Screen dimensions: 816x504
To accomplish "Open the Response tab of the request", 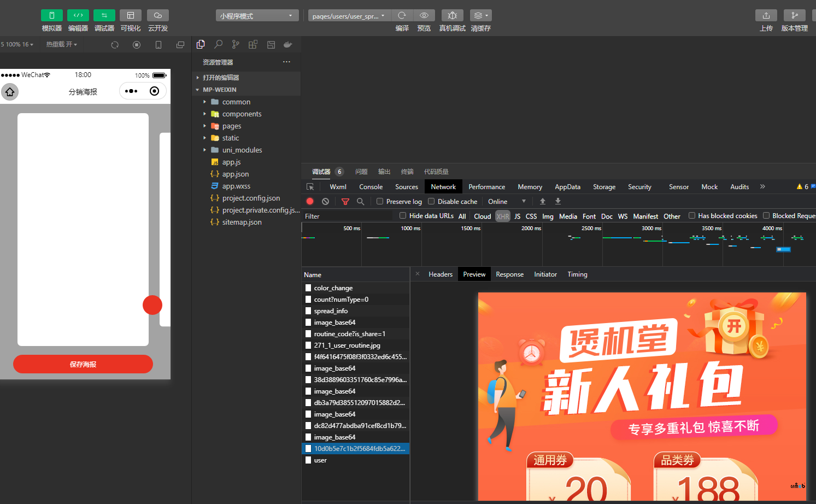I will point(509,274).
